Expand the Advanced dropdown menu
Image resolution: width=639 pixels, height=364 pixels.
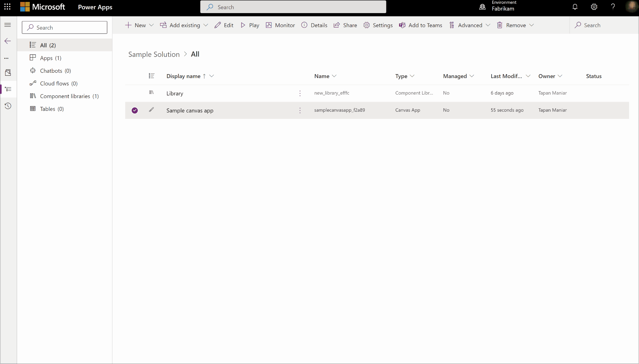[x=488, y=25]
